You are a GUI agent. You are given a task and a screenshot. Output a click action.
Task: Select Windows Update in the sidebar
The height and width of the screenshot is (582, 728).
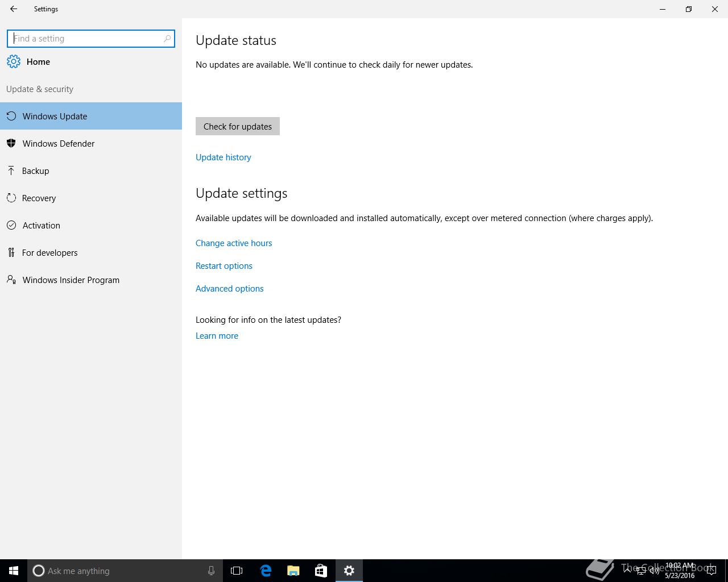coord(91,116)
